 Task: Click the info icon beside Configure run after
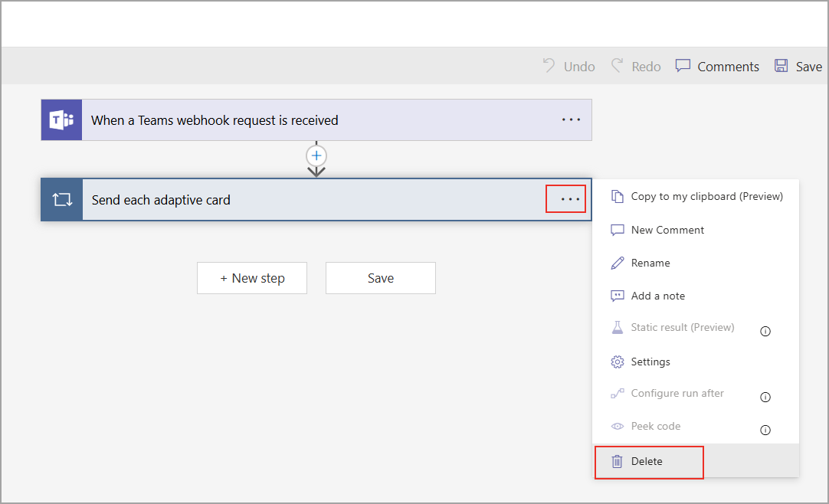coord(765,398)
